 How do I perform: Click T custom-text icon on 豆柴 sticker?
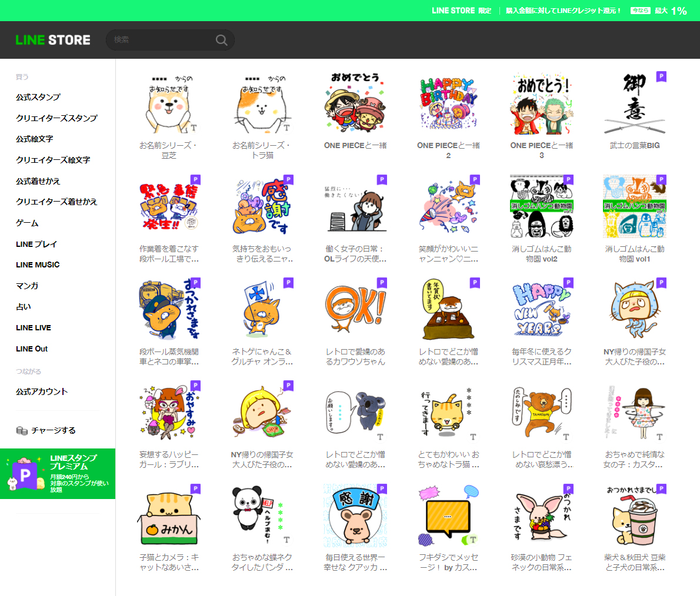coord(194,128)
